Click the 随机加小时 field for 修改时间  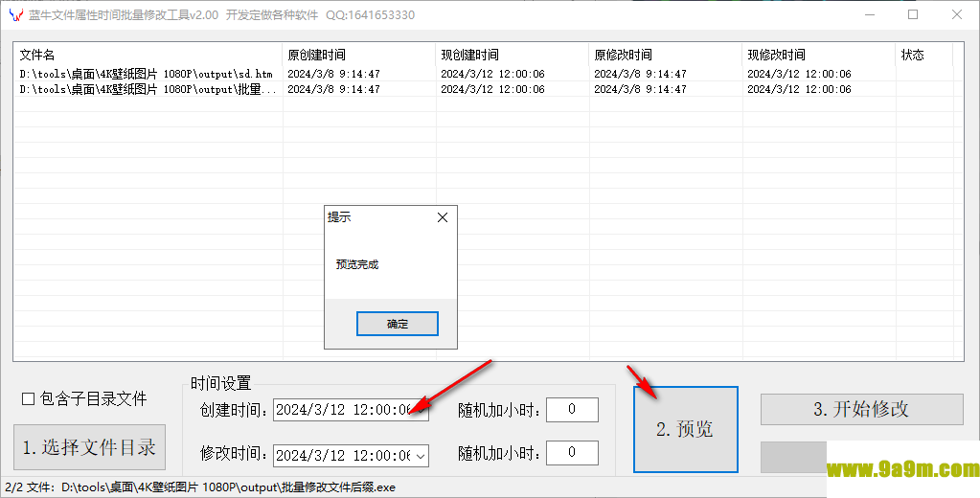pos(572,452)
